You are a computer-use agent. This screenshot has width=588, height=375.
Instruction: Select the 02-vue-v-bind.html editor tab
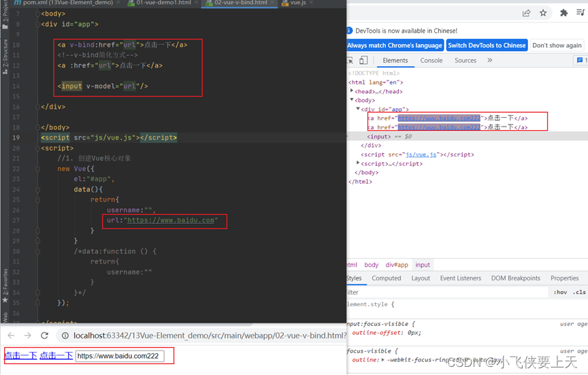(241, 3)
